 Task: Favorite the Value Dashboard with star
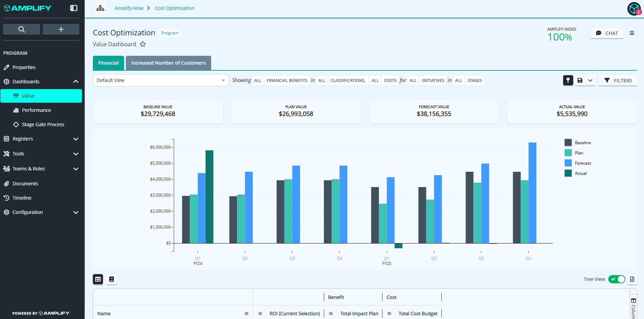tap(143, 44)
